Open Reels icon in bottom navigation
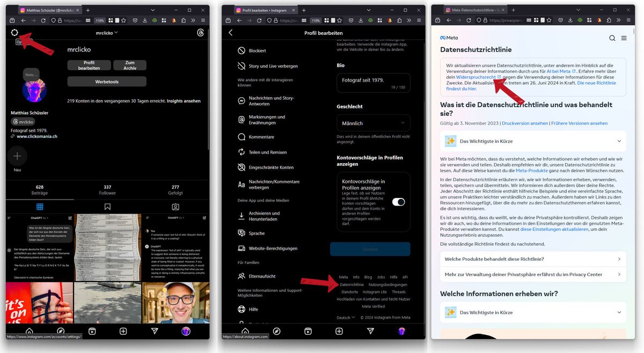The image size is (644, 353). [92, 332]
